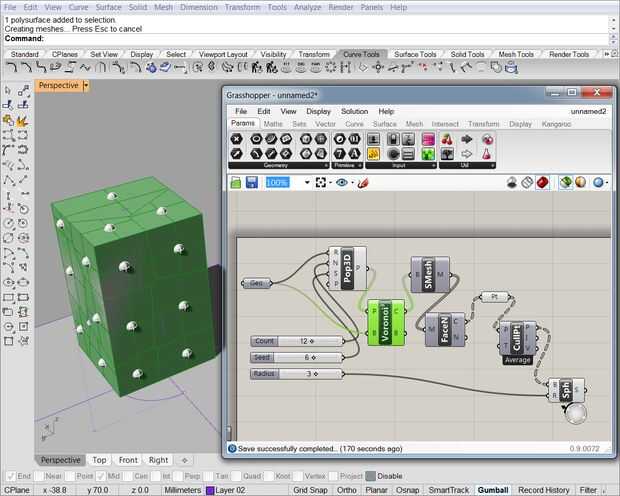This screenshot has width=620, height=496.
Task: Click the red preview-off icon in Grasshopper
Action: coord(542,183)
